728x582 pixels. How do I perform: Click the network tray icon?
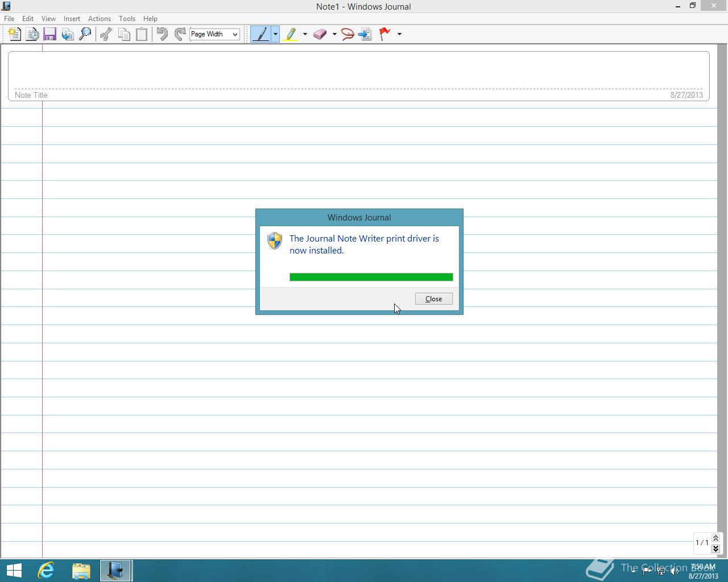pos(660,571)
